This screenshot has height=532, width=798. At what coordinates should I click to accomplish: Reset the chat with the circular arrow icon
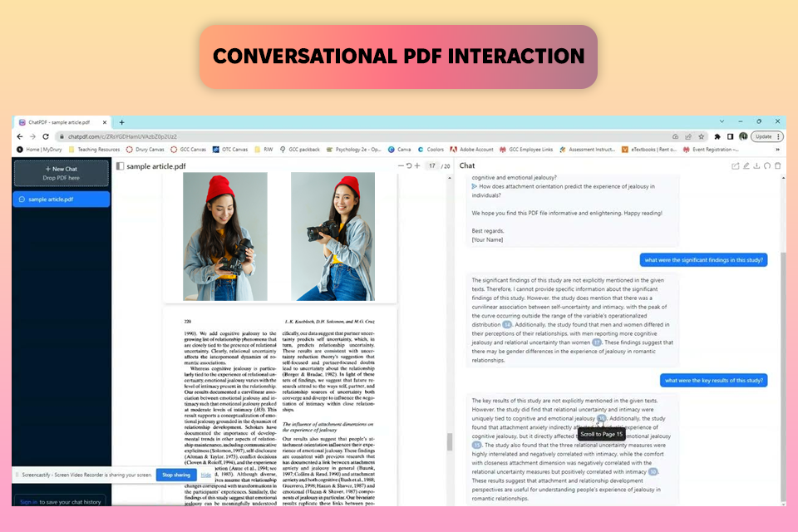767,166
